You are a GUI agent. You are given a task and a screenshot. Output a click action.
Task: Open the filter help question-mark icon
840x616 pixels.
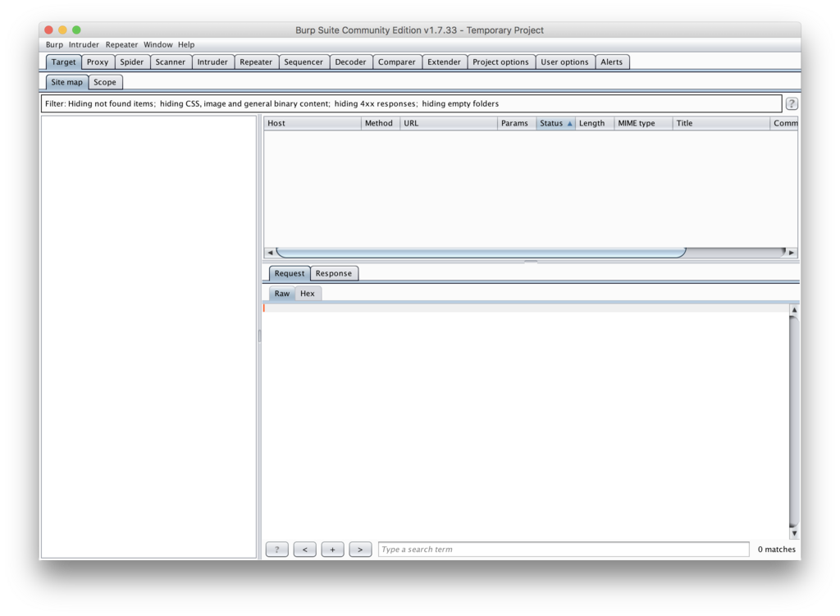792,104
